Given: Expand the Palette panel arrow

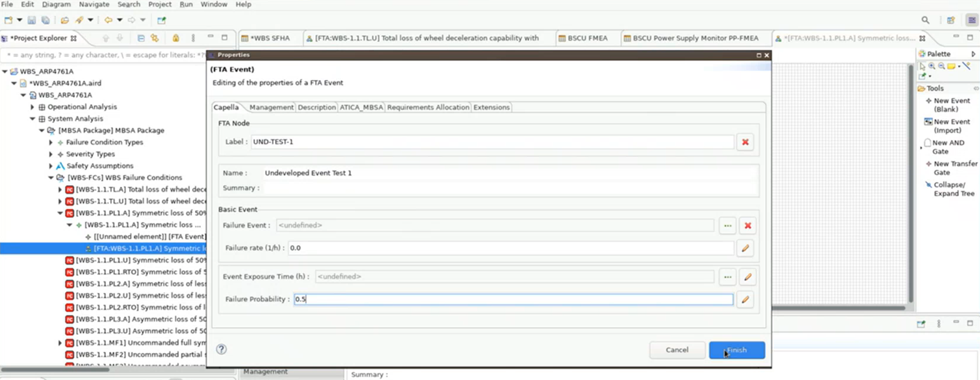Looking at the screenshot, I should pos(974,54).
